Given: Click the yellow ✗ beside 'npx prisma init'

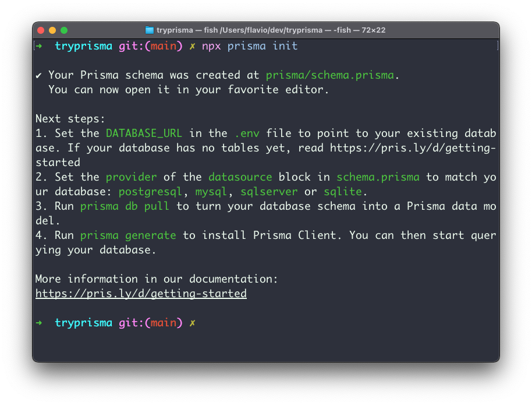Looking at the screenshot, I should point(193,46).
